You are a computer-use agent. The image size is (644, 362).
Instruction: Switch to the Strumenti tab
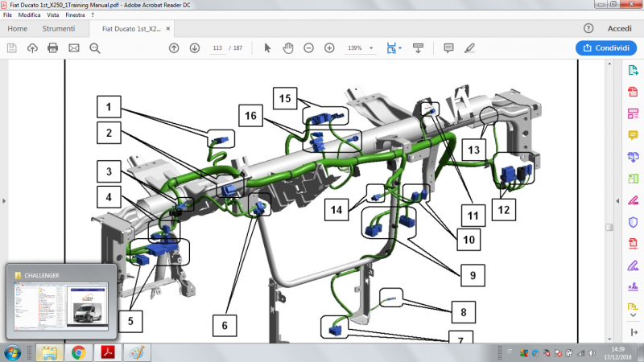(x=59, y=28)
